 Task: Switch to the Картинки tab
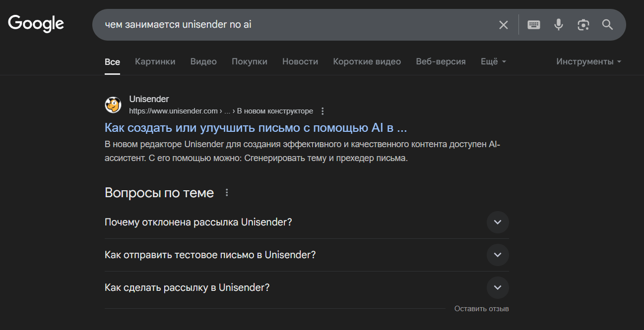tap(155, 62)
